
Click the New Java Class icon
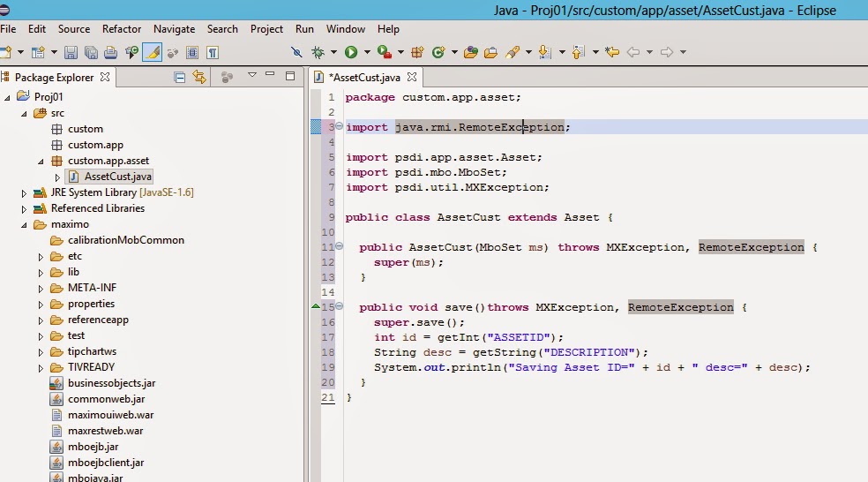click(438, 53)
